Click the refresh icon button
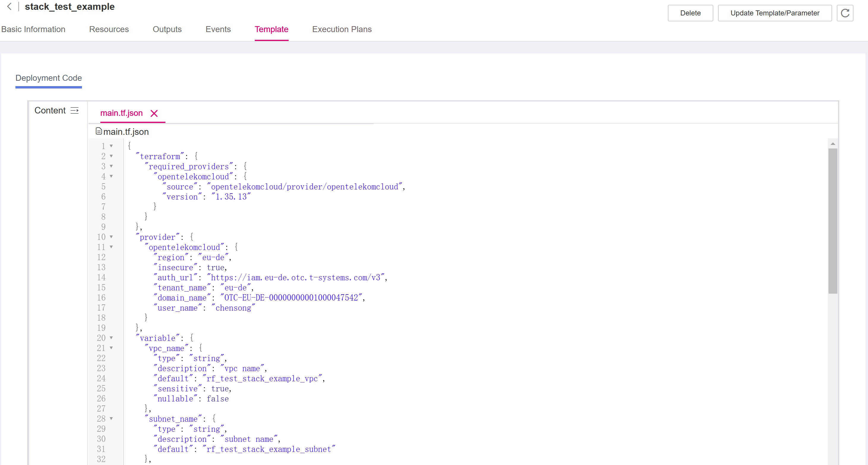The image size is (868, 465). point(845,13)
